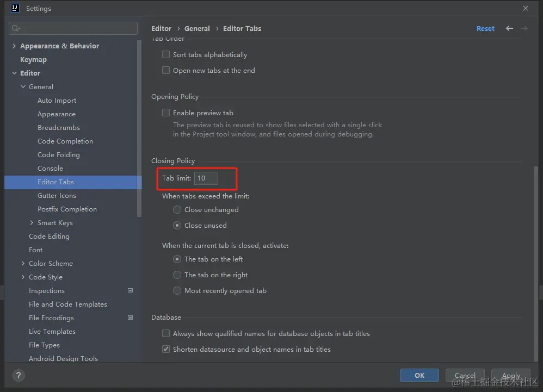Open Gutter Icons settings

[57, 196]
